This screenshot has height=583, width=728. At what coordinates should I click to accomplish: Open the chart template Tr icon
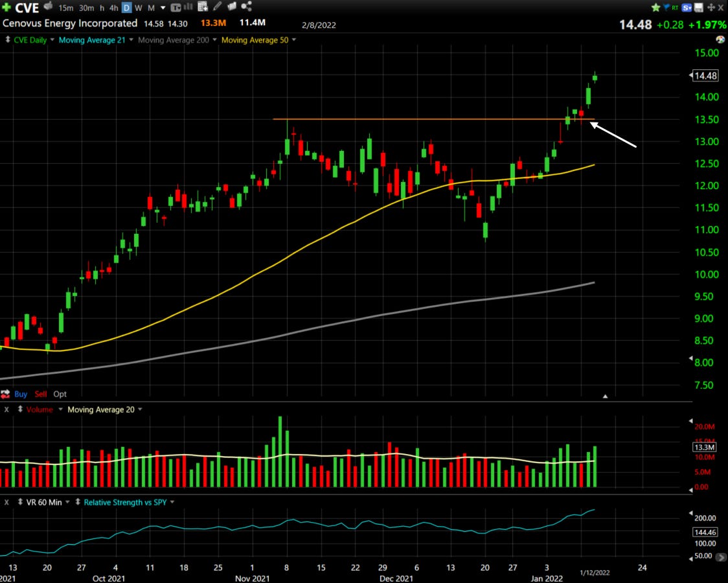pyautogui.click(x=176, y=7)
